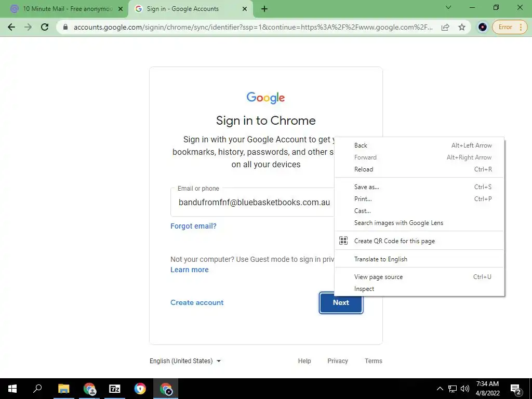Click the Google logo on sign-in card
Viewport: 532px width, 399px height.
[265, 98]
